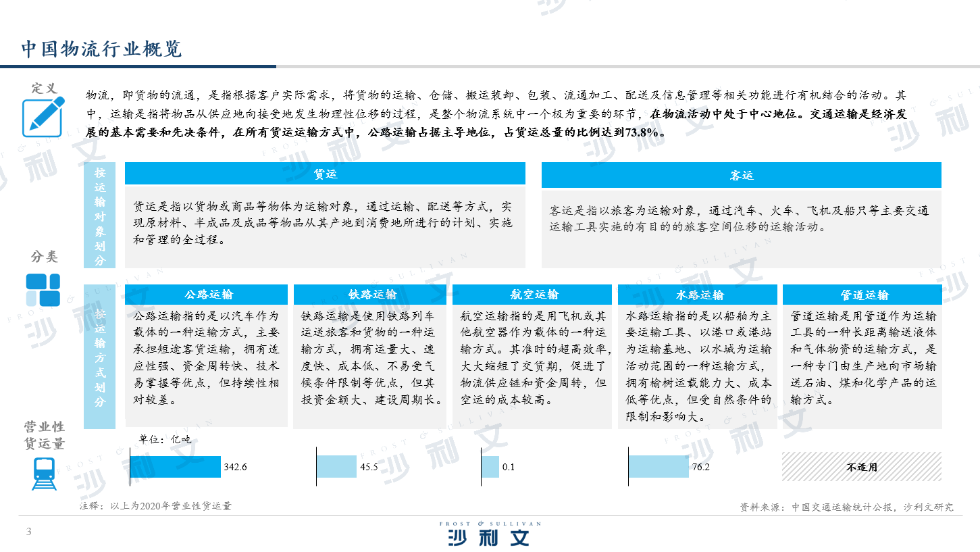
Task: Click the definition paragraph starting 物流，即货物的流通
Action: pyautogui.click(x=496, y=114)
